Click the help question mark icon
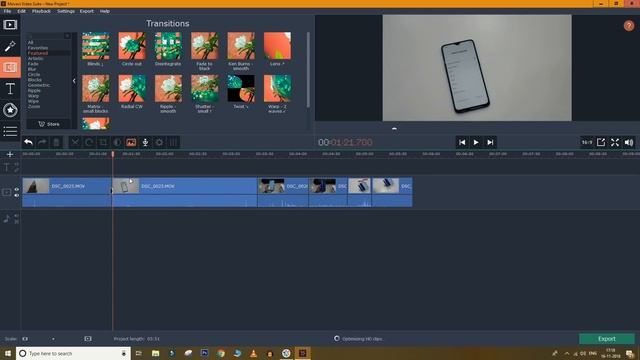This screenshot has height=360, width=640. pos(629,26)
